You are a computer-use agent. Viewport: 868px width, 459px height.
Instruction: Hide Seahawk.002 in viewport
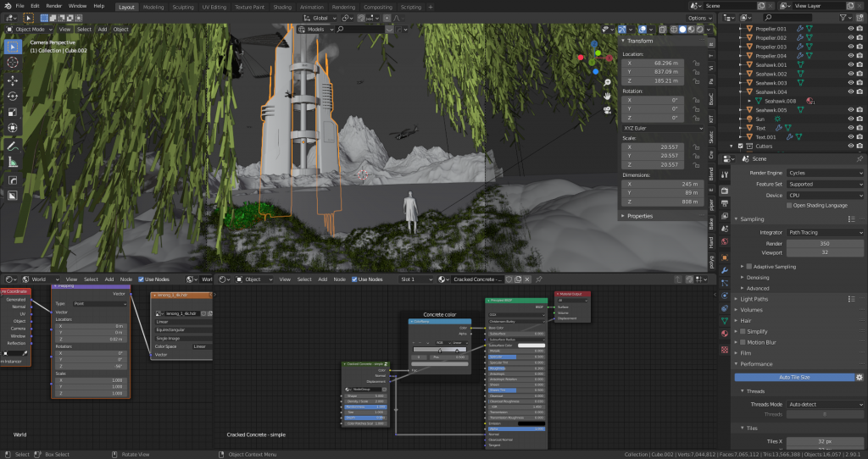pos(851,74)
